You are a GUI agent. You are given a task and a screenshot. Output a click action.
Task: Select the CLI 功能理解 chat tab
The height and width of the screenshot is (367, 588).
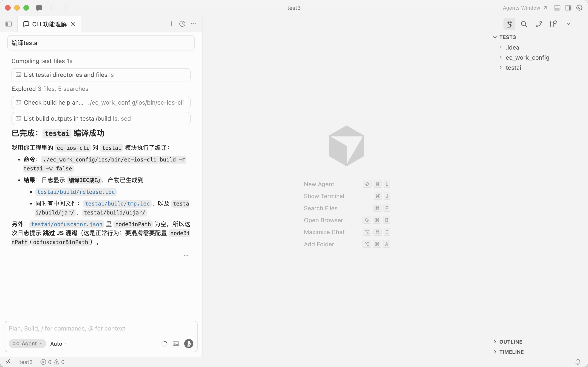point(49,24)
